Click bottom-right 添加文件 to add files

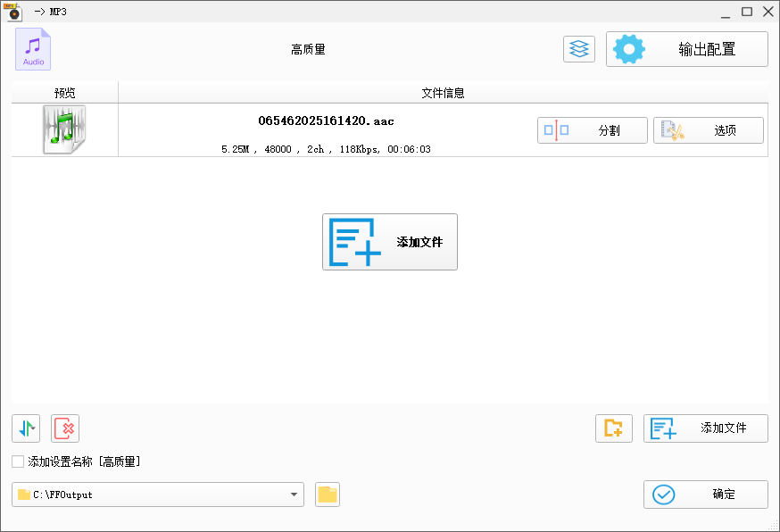coord(705,428)
